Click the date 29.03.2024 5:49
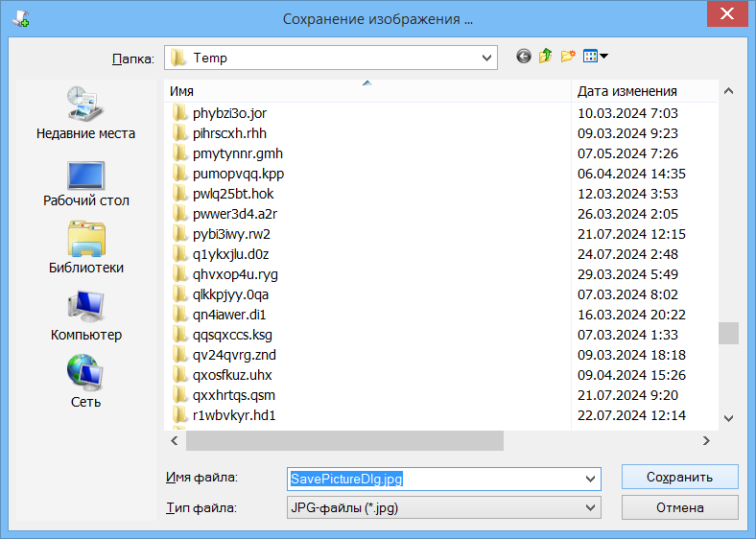 click(627, 274)
